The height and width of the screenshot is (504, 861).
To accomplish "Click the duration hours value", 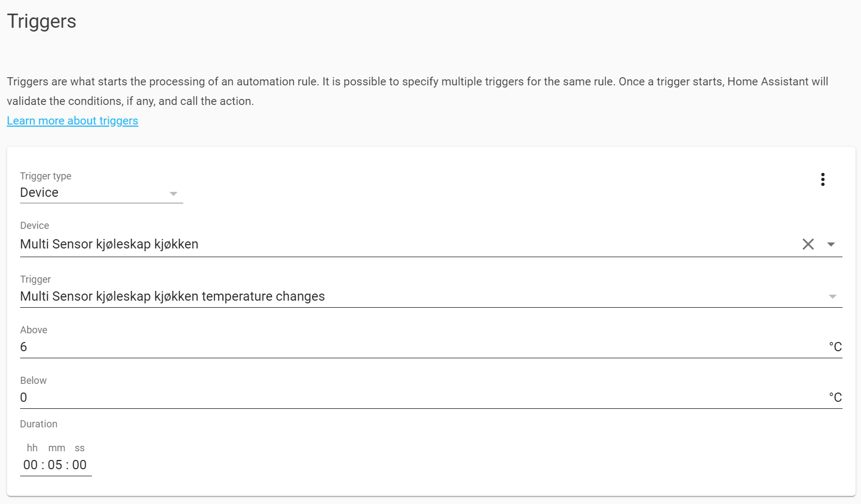I will tap(30, 465).
